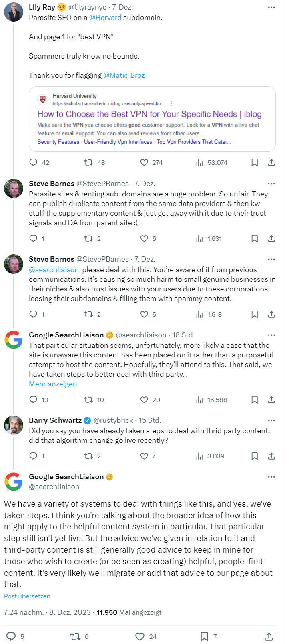Bookmark Google SearchLiaison's reply

pyautogui.click(x=255, y=399)
